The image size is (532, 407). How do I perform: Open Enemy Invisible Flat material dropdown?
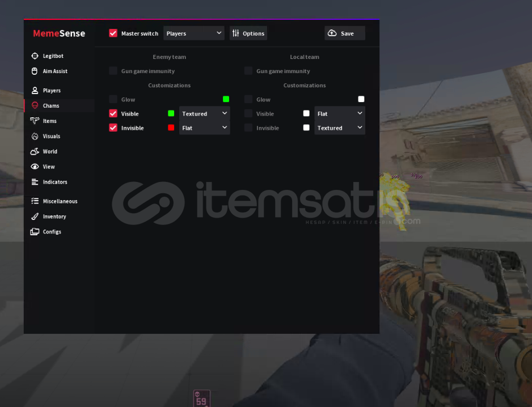tap(204, 128)
